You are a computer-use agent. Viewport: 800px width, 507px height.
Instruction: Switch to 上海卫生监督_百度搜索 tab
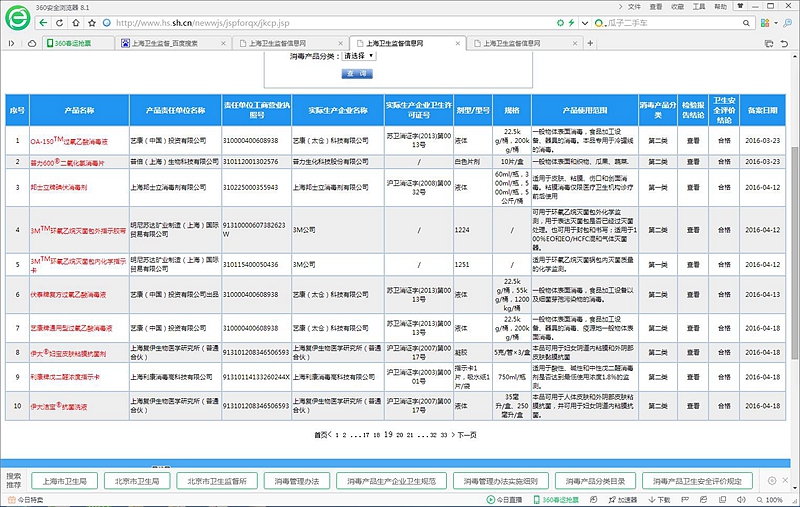point(173,43)
